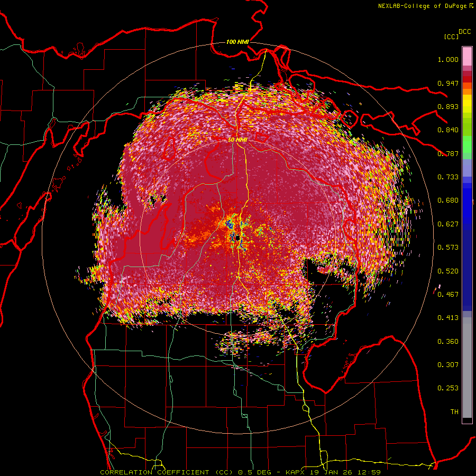Click the TH threshold label on the scale

pos(454,412)
